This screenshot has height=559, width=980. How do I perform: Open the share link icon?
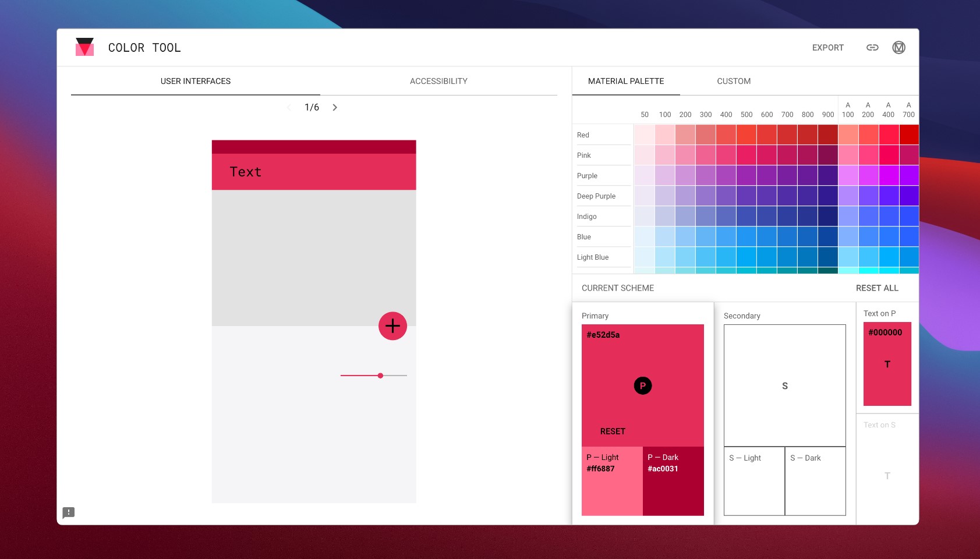coord(872,47)
